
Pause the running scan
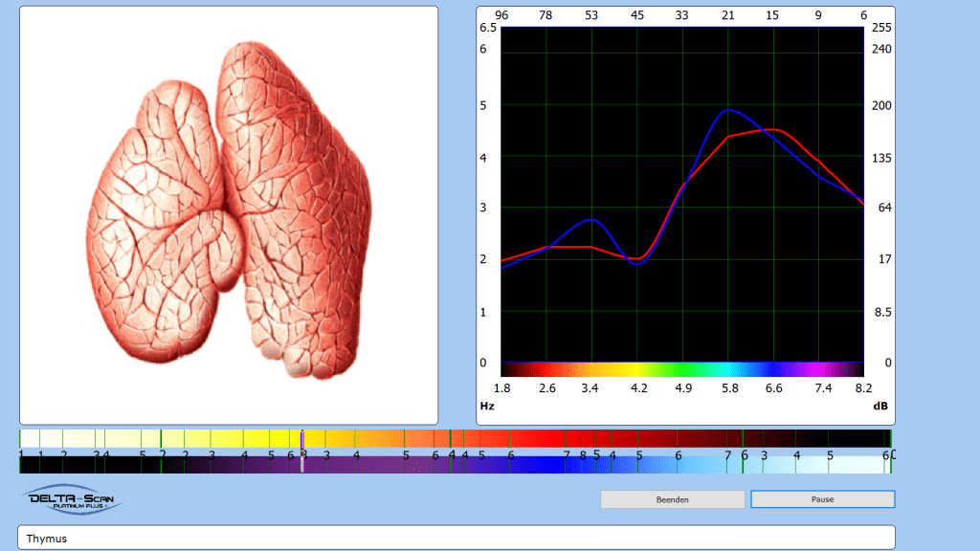pyautogui.click(x=822, y=499)
